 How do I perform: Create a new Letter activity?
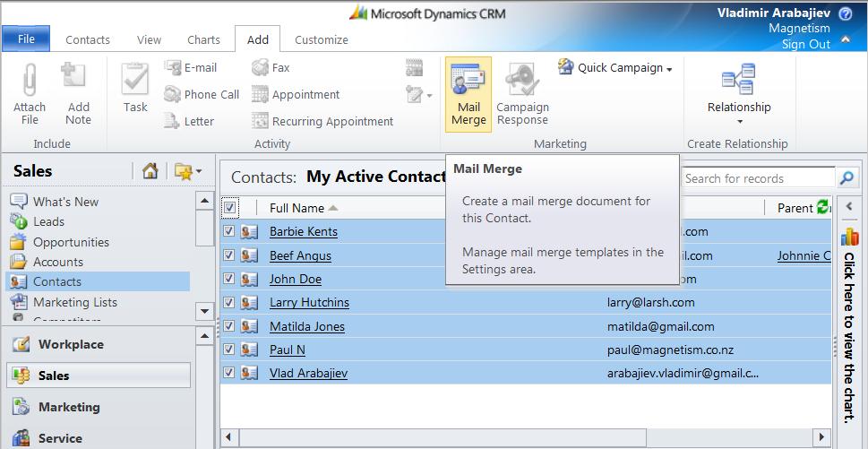point(189,121)
